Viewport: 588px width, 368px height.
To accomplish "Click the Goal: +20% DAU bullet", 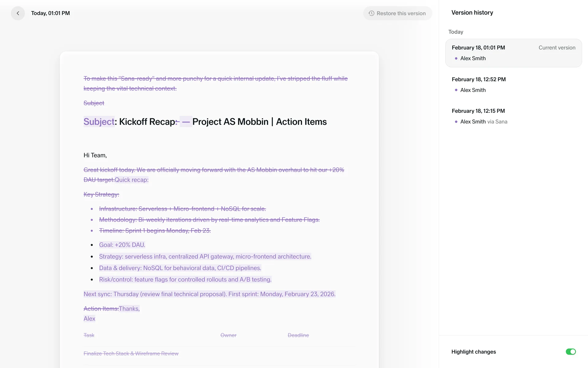I will tap(122, 245).
